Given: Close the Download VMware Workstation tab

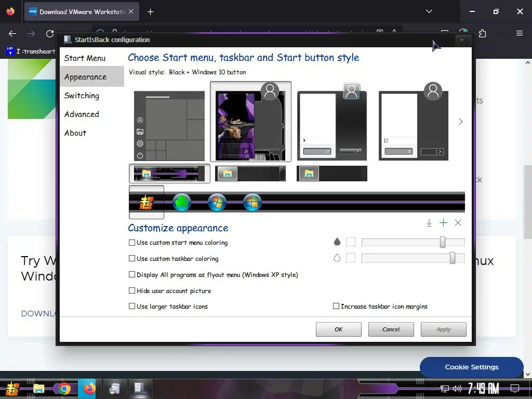Looking at the screenshot, I should (131, 11).
